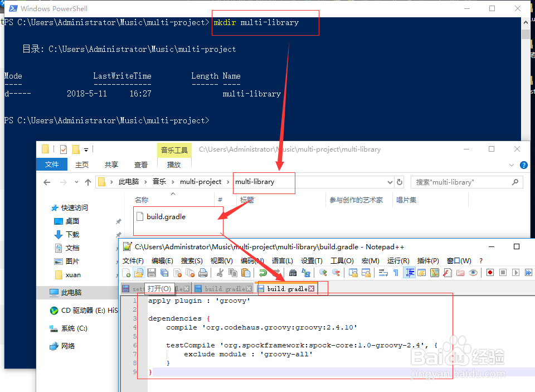The height and width of the screenshot is (392, 535).
Task: Click Explorer Back navigation arrow
Action: [47, 182]
